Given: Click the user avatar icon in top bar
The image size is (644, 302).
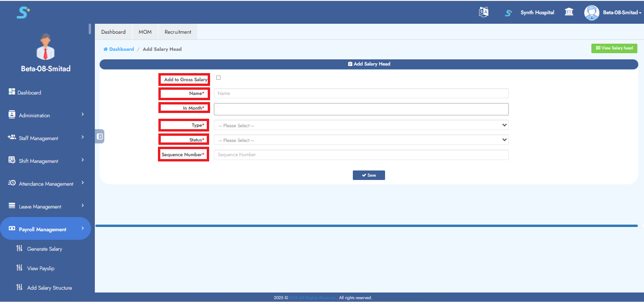Looking at the screenshot, I should tap(591, 12).
